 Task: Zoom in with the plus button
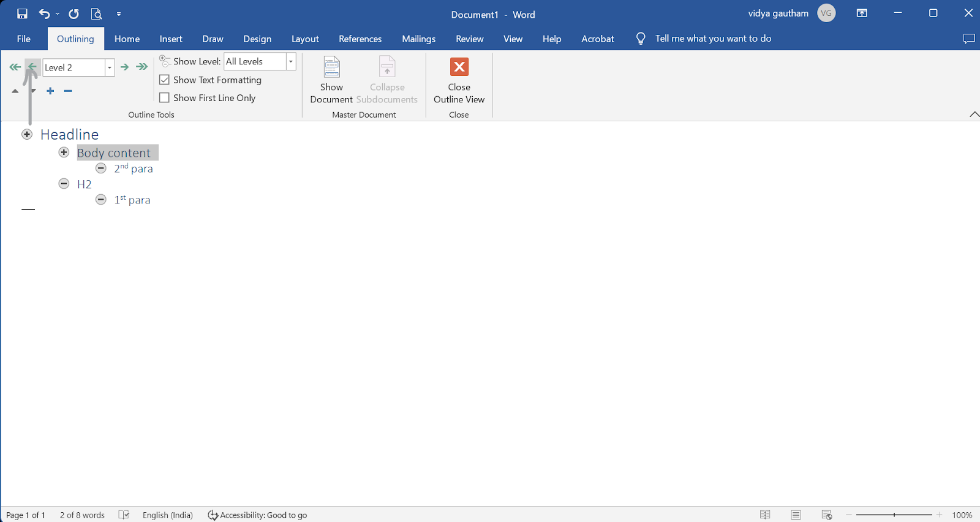click(x=940, y=515)
